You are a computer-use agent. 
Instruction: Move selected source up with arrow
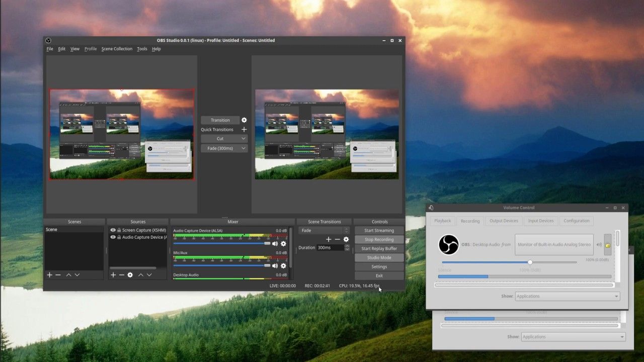coord(141,275)
